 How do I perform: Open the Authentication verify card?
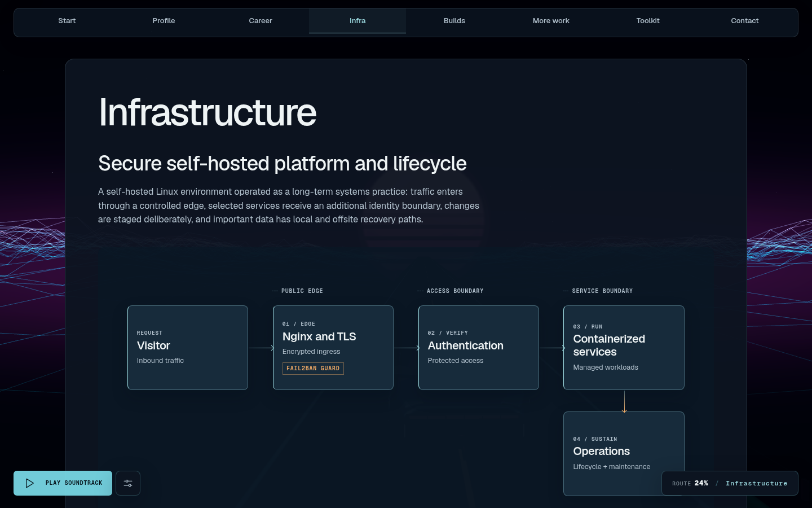479,348
